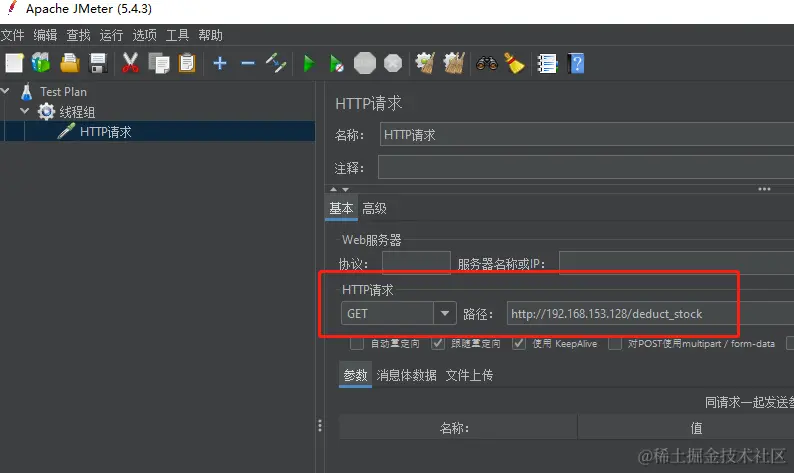Open the 文件 menu
The width and height of the screenshot is (794, 473).
(x=13, y=35)
